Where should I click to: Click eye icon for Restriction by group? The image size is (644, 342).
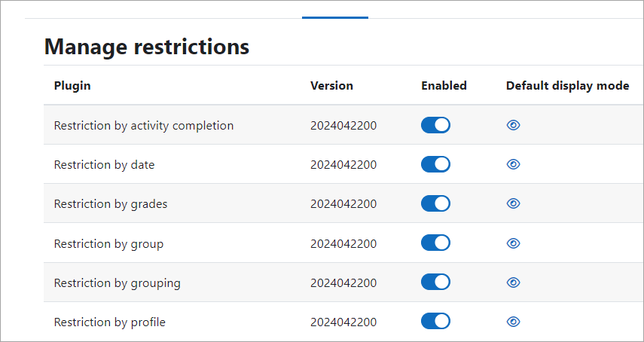coord(513,243)
